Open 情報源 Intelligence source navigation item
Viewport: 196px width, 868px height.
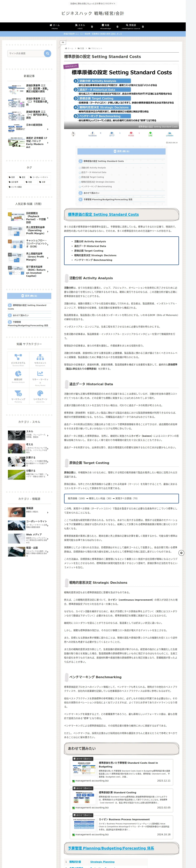(131, 27)
